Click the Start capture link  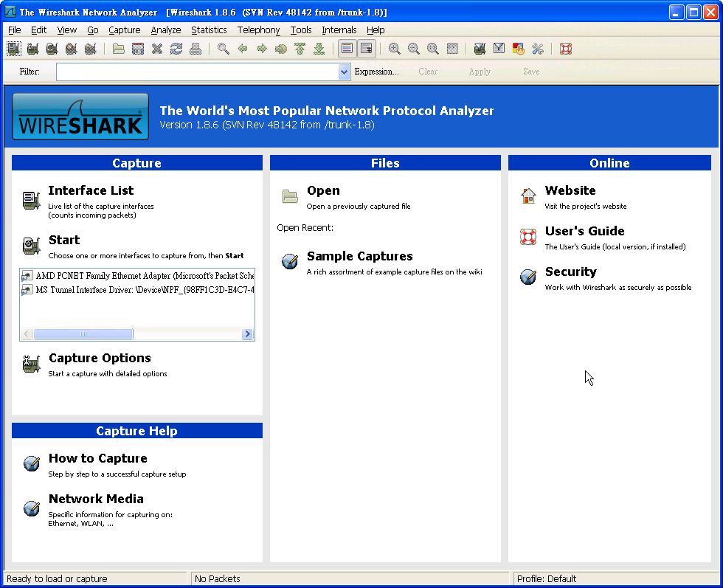pyautogui.click(x=64, y=240)
